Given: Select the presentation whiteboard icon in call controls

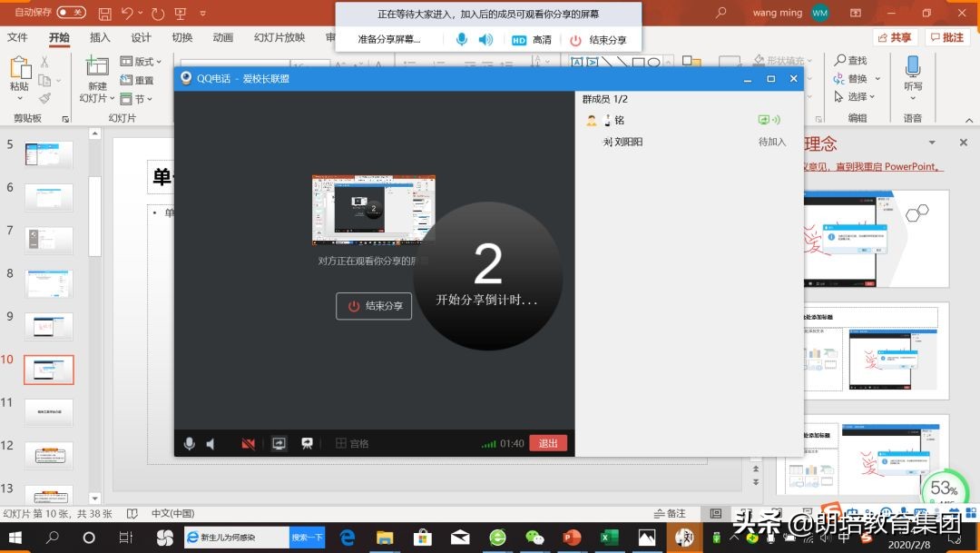Looking at the screenshot, I should pyautogui.click(x=308, y=443).
